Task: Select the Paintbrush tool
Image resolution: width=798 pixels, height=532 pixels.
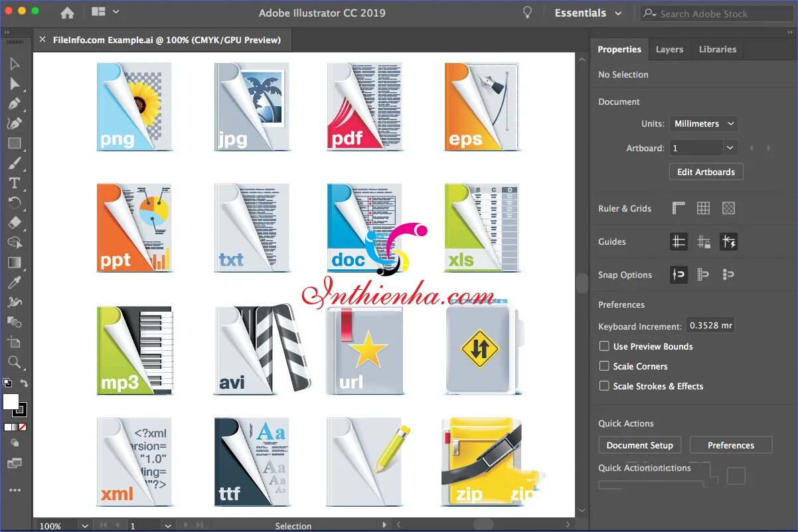Action: (x=15, y=163)
